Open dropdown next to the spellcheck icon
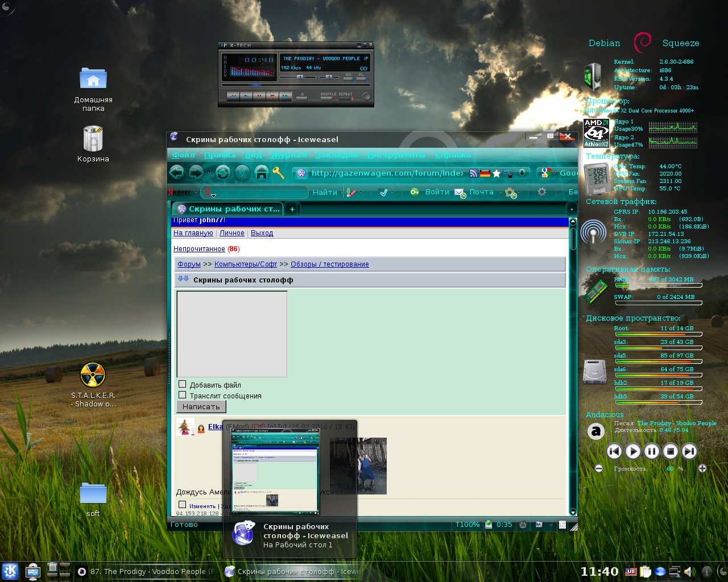 click(392, 193)
